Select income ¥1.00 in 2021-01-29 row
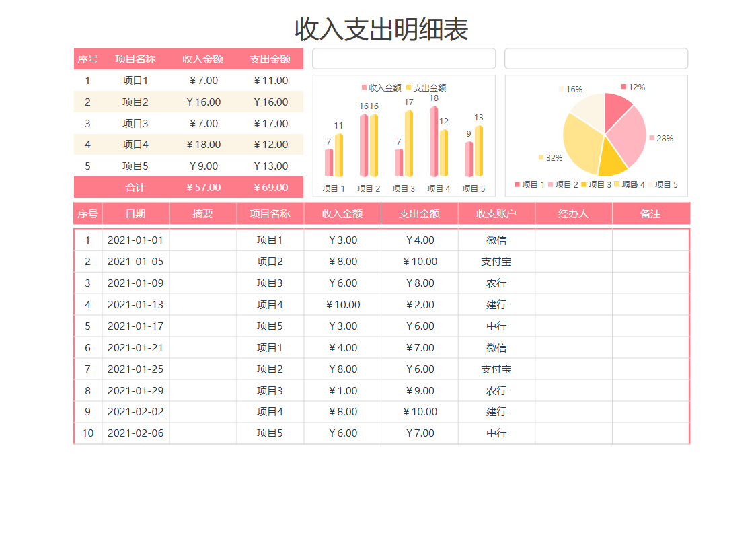 coord(342,391)
